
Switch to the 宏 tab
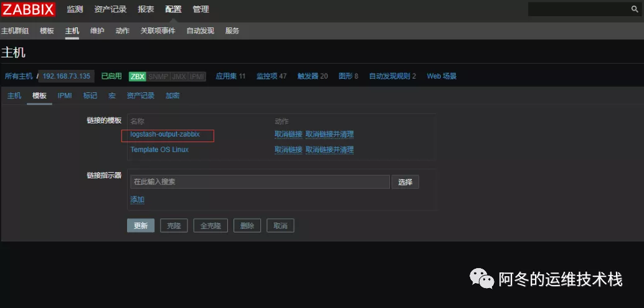pyautogui.click(x=112, y=96)
